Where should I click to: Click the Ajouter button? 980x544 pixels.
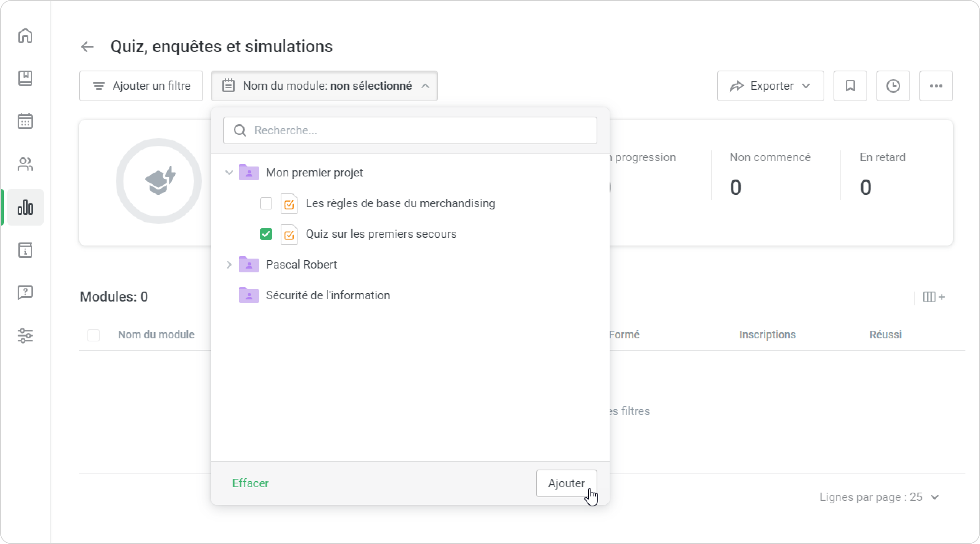566,483
